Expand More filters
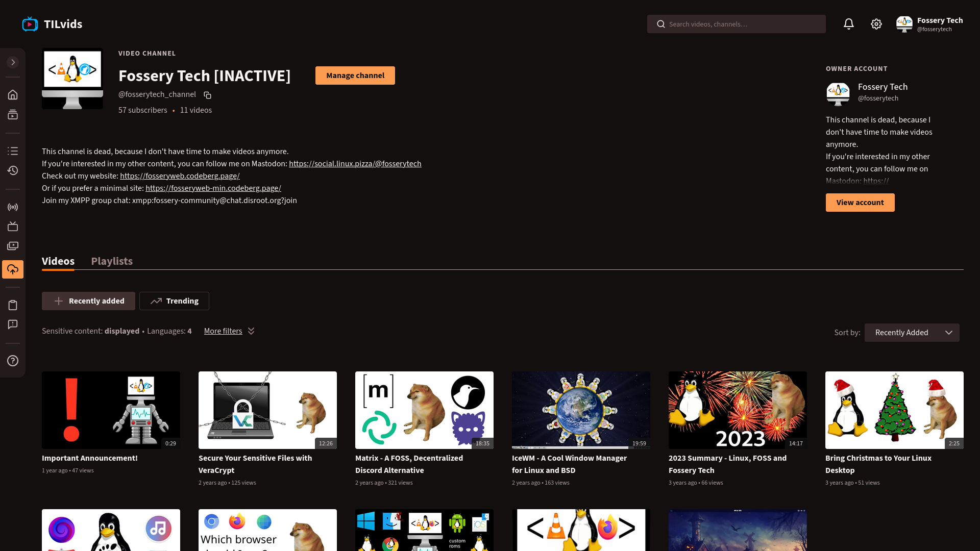The image size is (980, 551). tap(229, 331)
